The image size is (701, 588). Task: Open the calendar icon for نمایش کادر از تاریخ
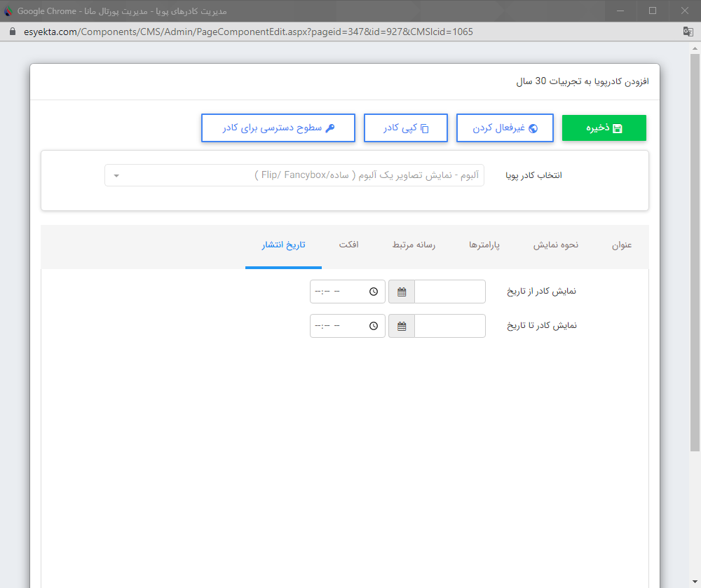[x=401, y=292]
